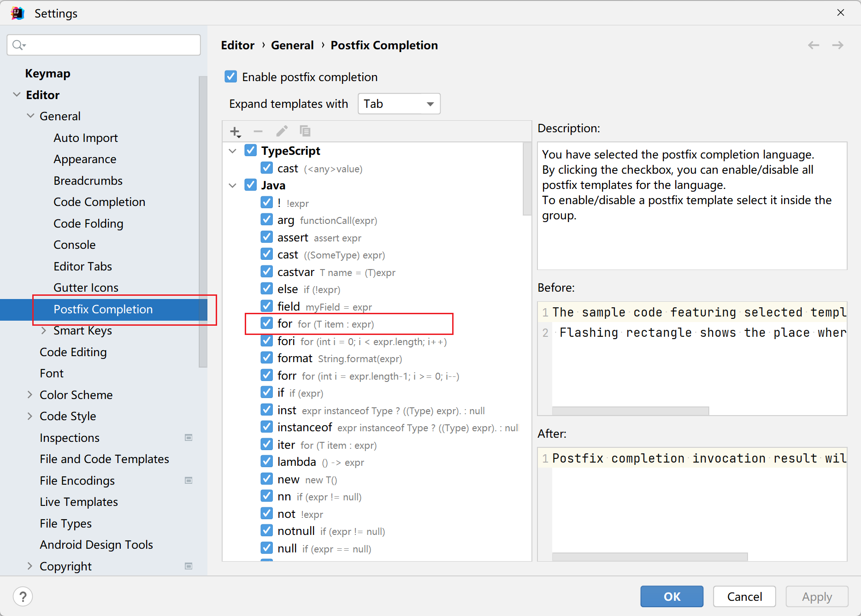Click the add template plus icon
This screenshot has height=616, width=861.
click(235, 132)
